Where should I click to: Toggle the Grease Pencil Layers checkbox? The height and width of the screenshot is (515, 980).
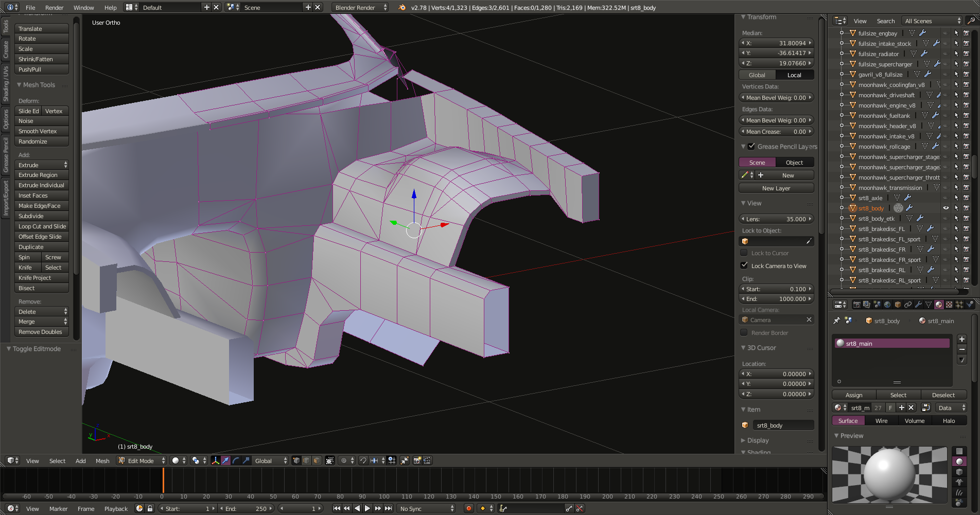pos(751,147)
